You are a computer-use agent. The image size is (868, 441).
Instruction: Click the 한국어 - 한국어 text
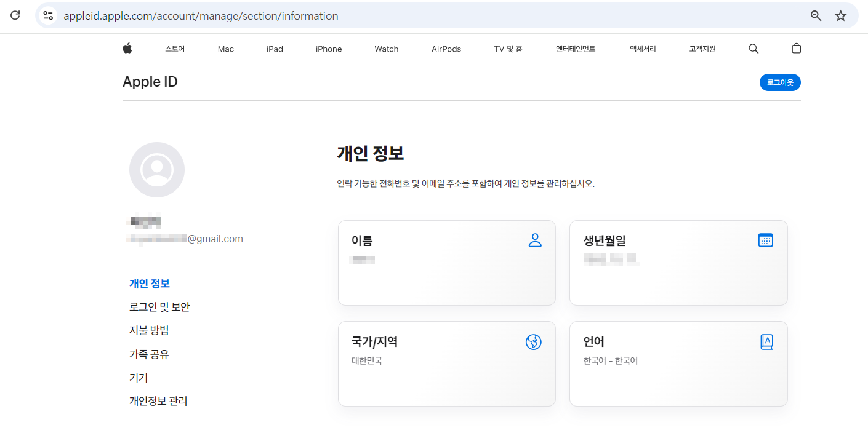(611, 361)
